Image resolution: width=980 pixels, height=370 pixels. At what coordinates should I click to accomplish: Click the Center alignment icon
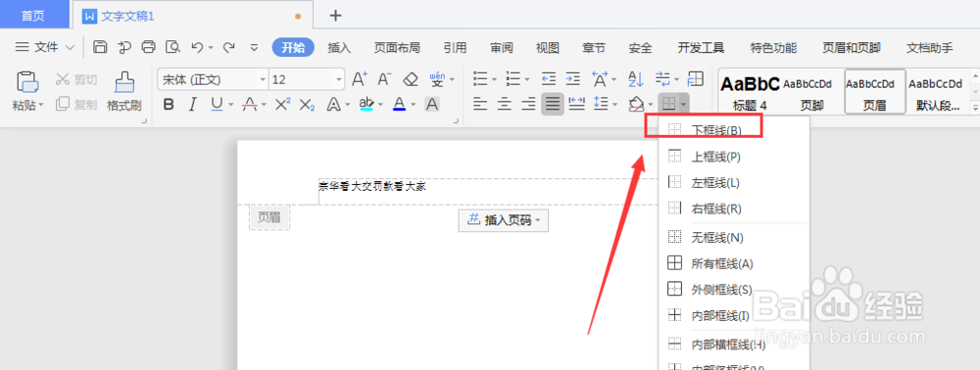coord(504,104)
